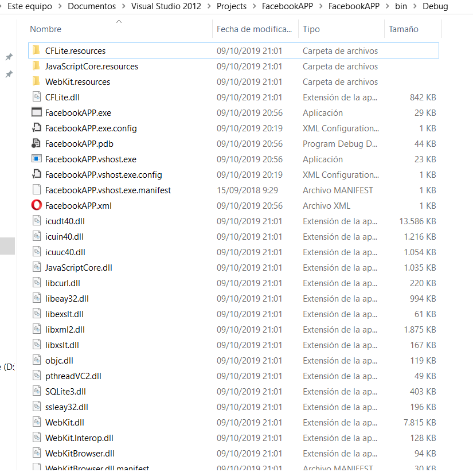This screenshot has width=473, height=476.
Task: Click the 842 KB size of CFLite.dll
Action: [423, 97]
